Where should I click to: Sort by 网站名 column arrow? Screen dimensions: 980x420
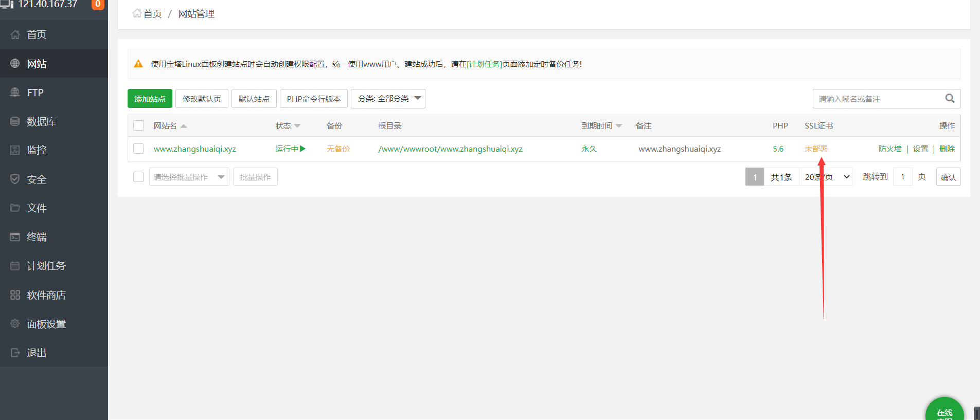[x=184, y=126]
